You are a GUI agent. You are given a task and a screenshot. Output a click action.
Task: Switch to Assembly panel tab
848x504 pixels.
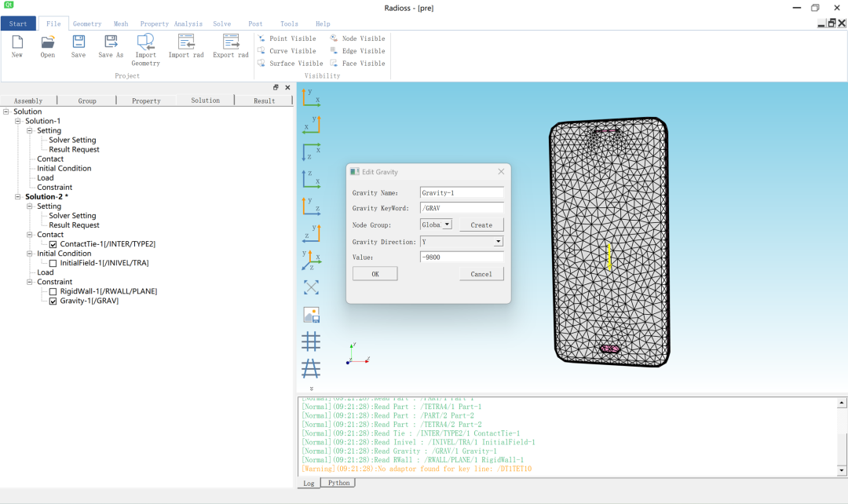28,100
